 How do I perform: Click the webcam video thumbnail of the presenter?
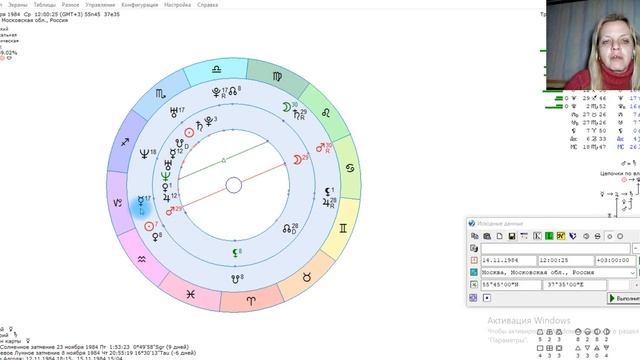593,45
